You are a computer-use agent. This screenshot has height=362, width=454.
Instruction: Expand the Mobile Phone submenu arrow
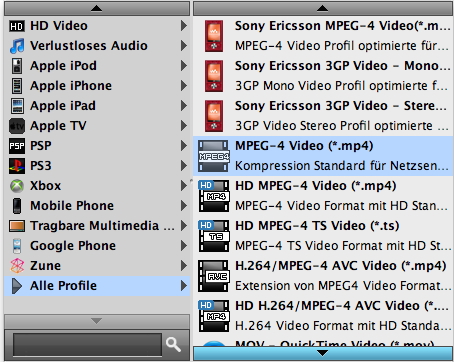point(184,206)
